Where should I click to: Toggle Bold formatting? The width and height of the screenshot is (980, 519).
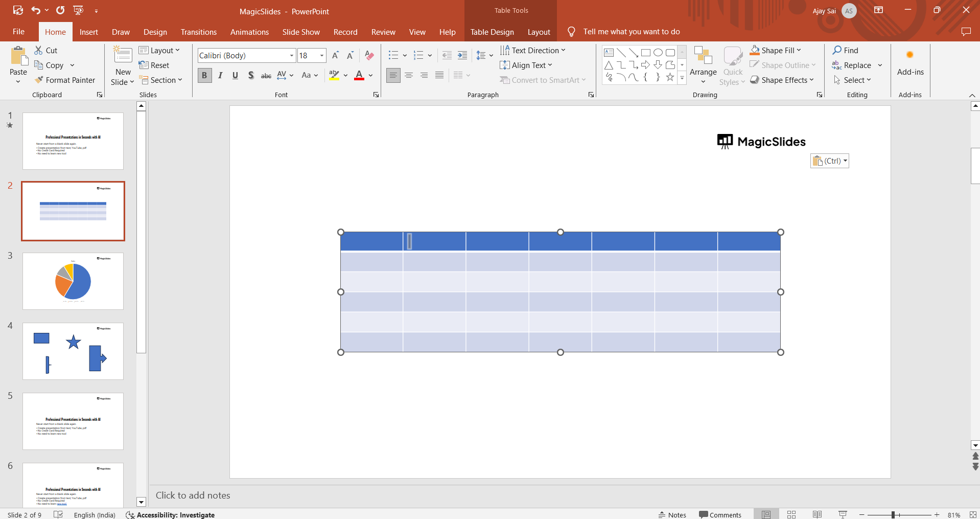click(x=204, y=75)
